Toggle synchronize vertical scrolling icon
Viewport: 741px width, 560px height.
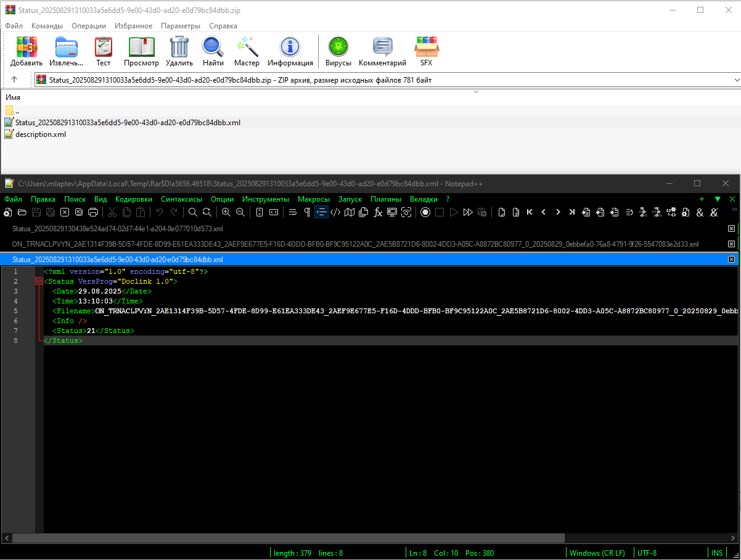point(260,212)
